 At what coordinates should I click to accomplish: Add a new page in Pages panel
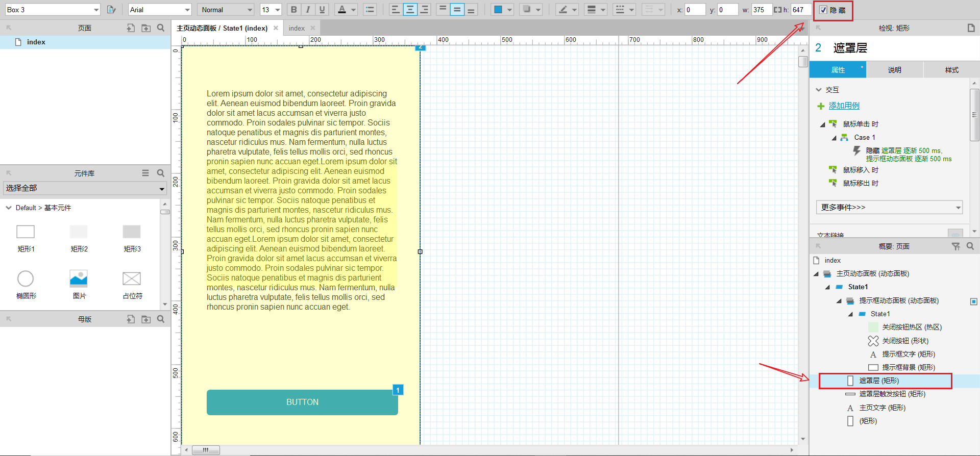coord(131,28)
